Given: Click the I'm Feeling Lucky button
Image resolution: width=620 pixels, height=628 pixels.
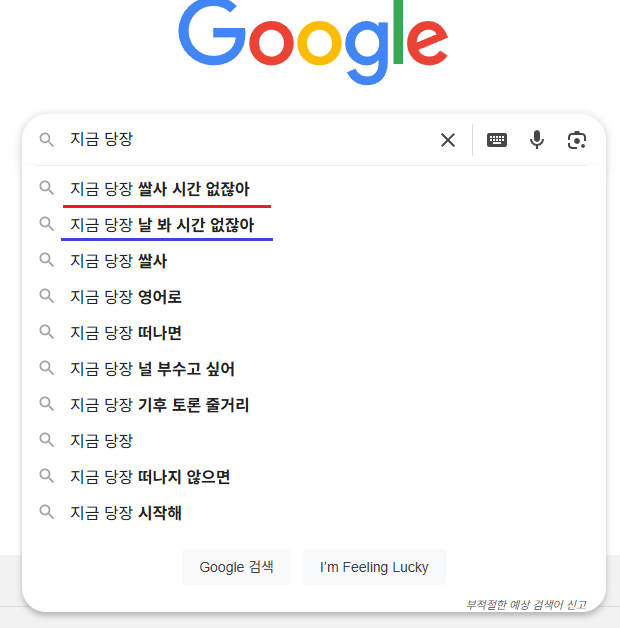Looking at the screenshot, I should (x=374, y=567).
